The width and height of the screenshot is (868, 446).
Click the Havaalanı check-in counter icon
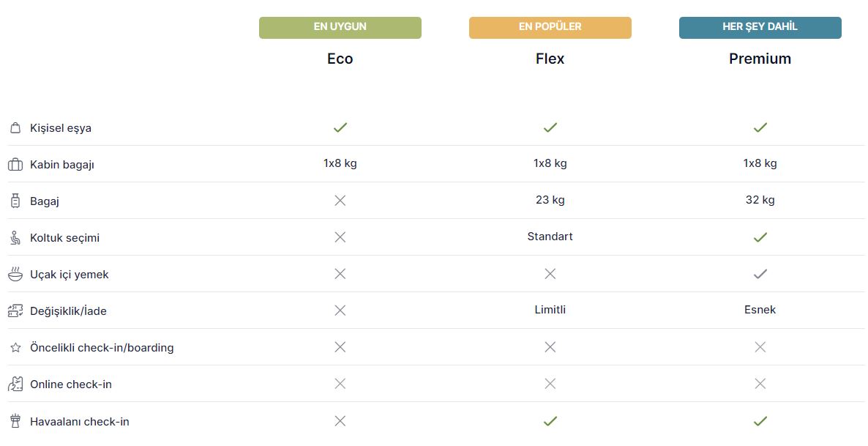15,421
